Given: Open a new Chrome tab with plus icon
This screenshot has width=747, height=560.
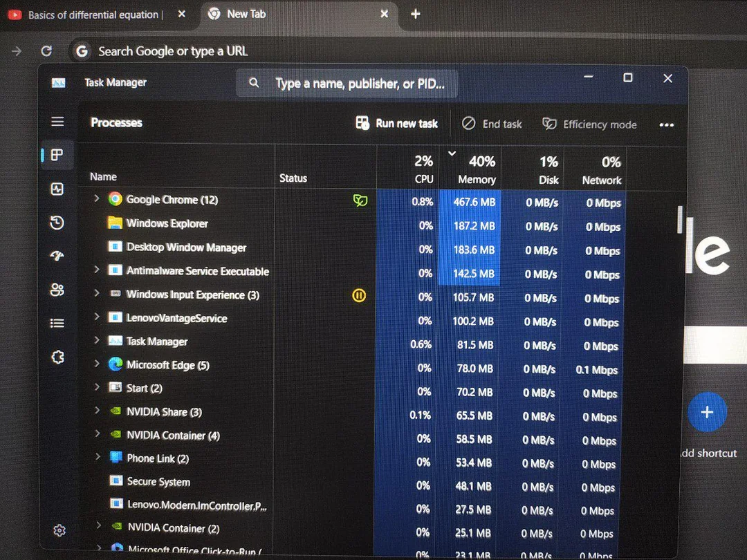Looking at the screenshot, I should tap(415, 15).
